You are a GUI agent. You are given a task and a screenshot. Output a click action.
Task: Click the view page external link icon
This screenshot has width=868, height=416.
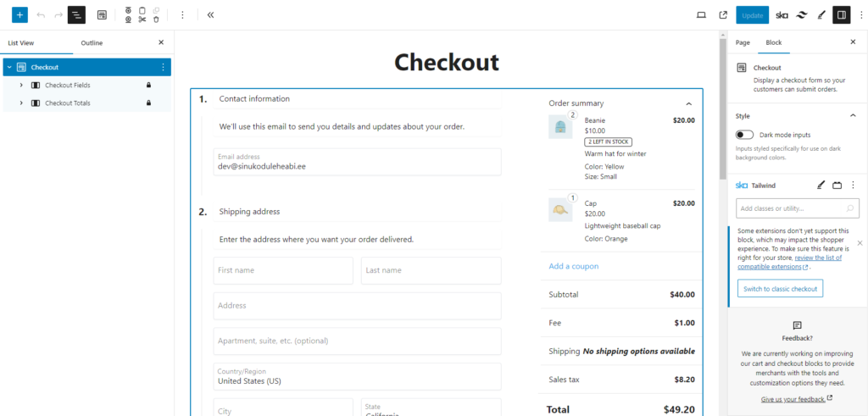[723, 15]
